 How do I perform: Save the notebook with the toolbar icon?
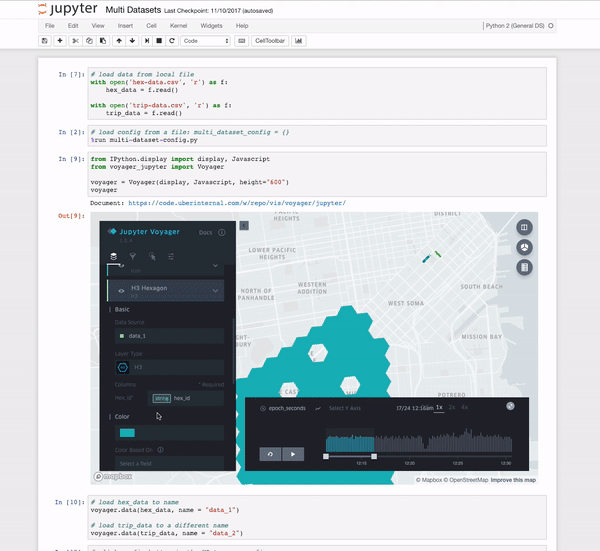tap(45, 41)
